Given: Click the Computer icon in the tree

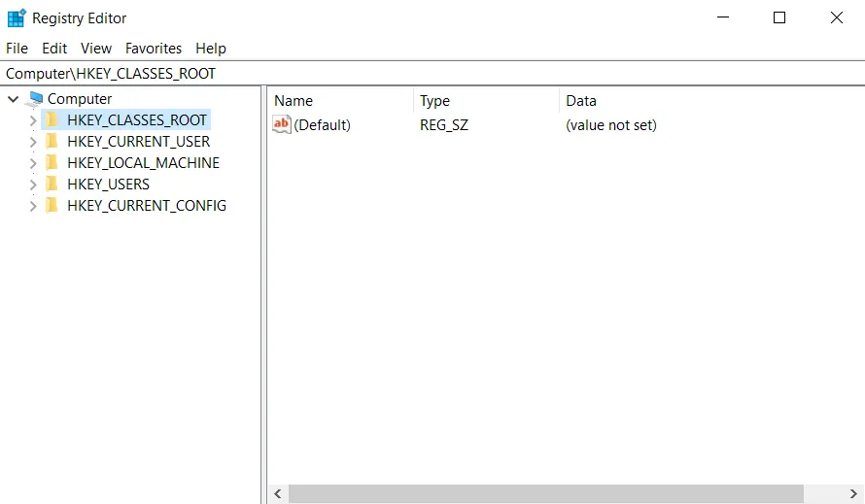Looking at the screenshot, I should pyautogui.click(x=36, y=99).
